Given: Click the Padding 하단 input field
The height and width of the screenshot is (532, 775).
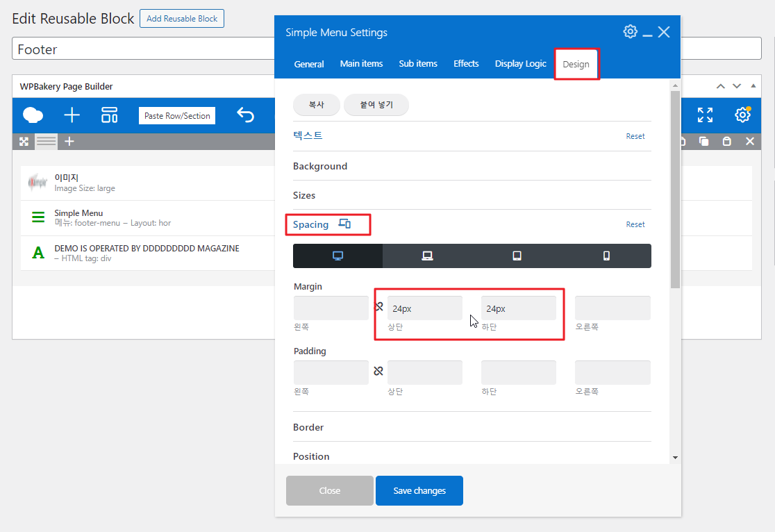Looking at the screenshot, I should pos(519,372).
